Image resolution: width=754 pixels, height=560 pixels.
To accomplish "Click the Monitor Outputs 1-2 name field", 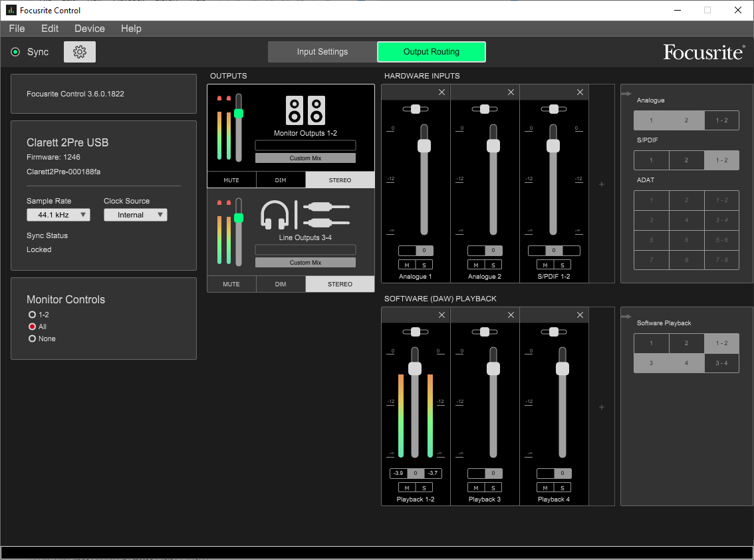I will point(305,145).
